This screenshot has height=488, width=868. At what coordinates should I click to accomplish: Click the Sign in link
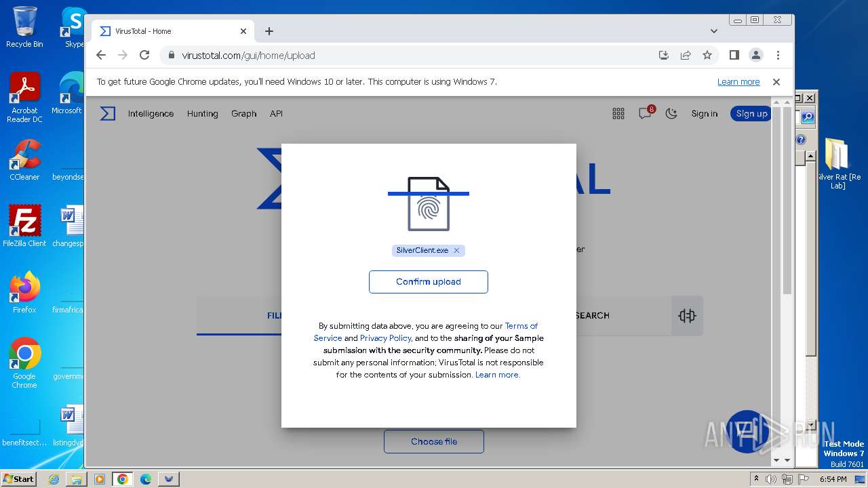705,114
